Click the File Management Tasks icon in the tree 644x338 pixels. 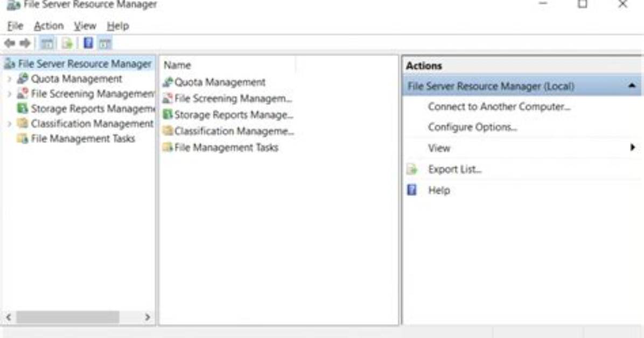23,138
